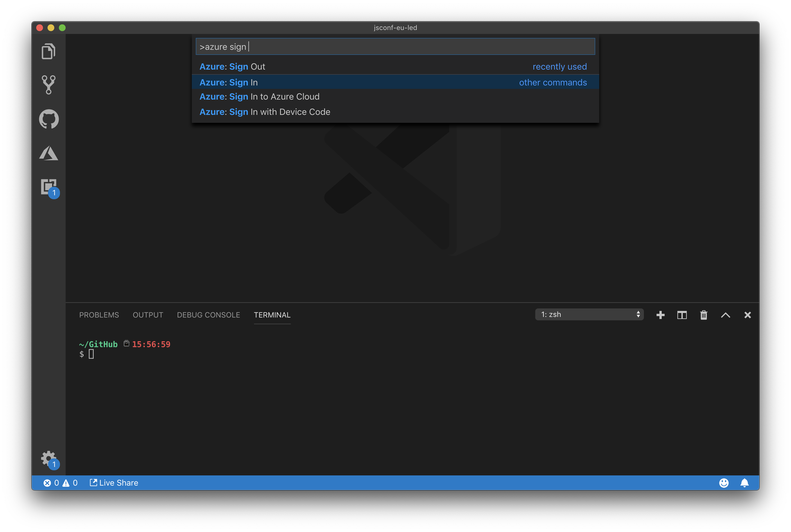
Task: Open the Manage gear icon
Action: coord(49,459)
